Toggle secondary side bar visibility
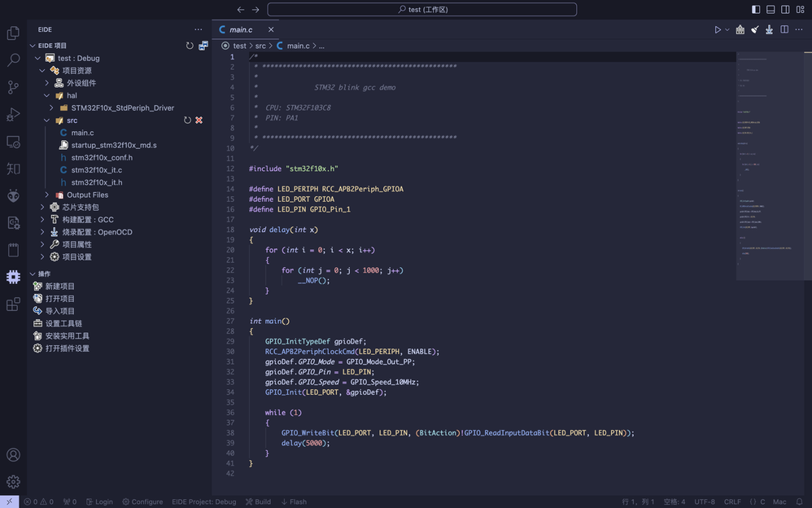The width and height of the screenshot is (812, 508). pos(785,9)
